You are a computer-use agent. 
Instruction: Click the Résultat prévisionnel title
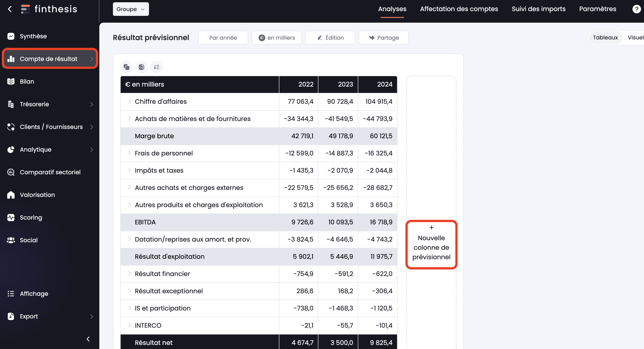[151, 38]
